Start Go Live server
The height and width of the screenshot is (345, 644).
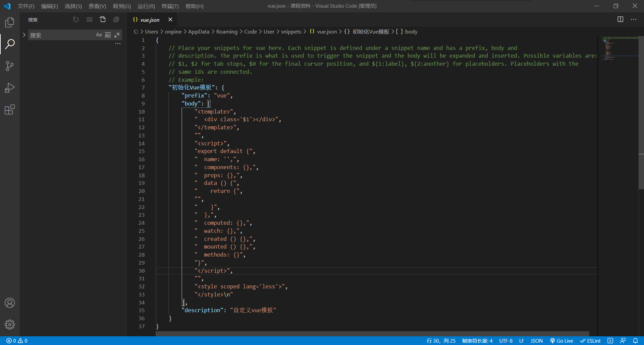561,341
